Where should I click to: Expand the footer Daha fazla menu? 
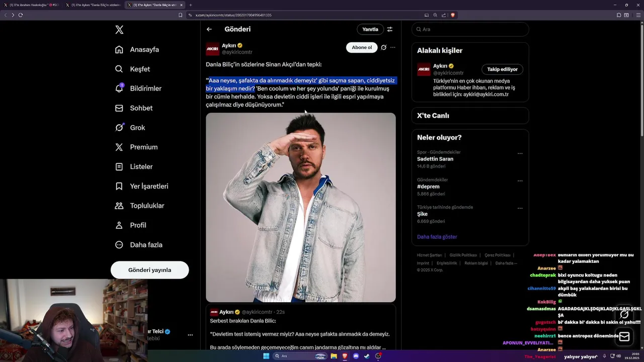pyautogui.click(x=506, y=263)
